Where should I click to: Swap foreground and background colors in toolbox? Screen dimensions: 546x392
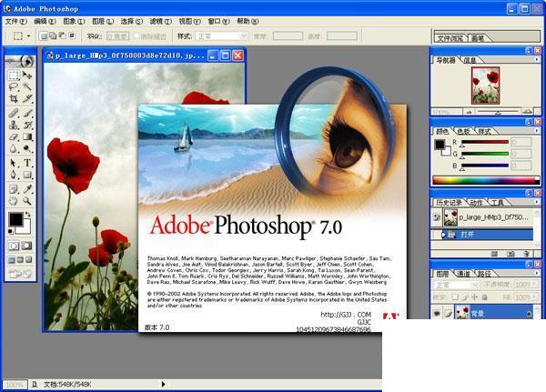(28, 215)
